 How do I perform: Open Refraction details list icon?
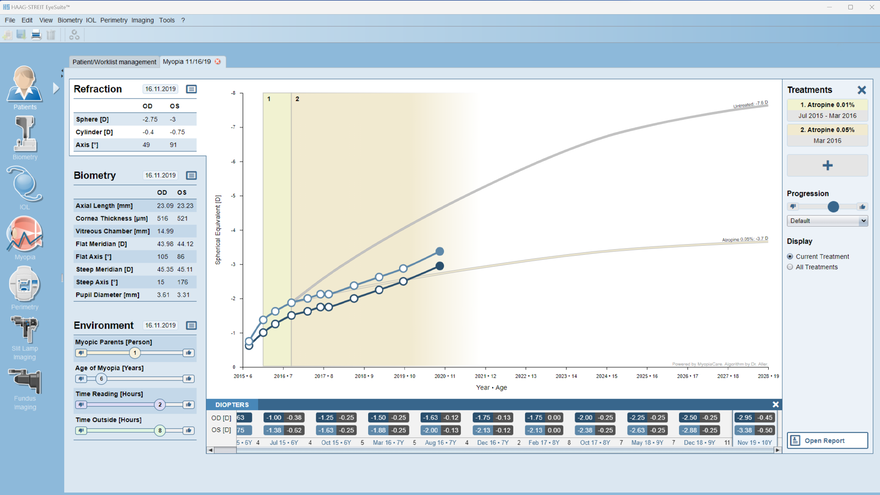pos(191,89)
